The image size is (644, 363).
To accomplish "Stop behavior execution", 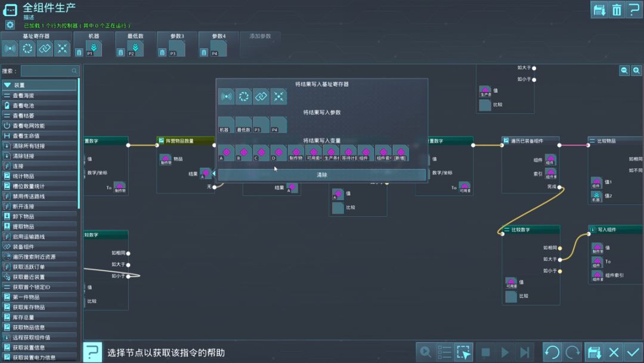I will pyautogui.click(x=485, y=352).
